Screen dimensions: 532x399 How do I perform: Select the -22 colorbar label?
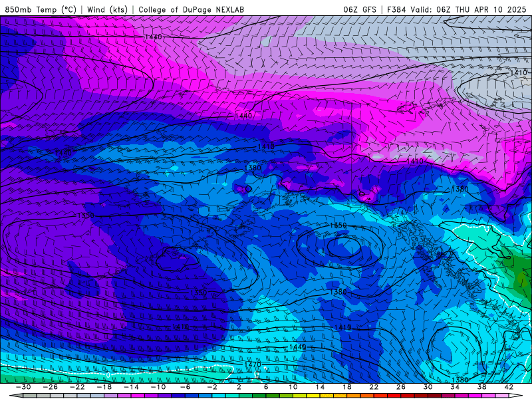[77, 387]
